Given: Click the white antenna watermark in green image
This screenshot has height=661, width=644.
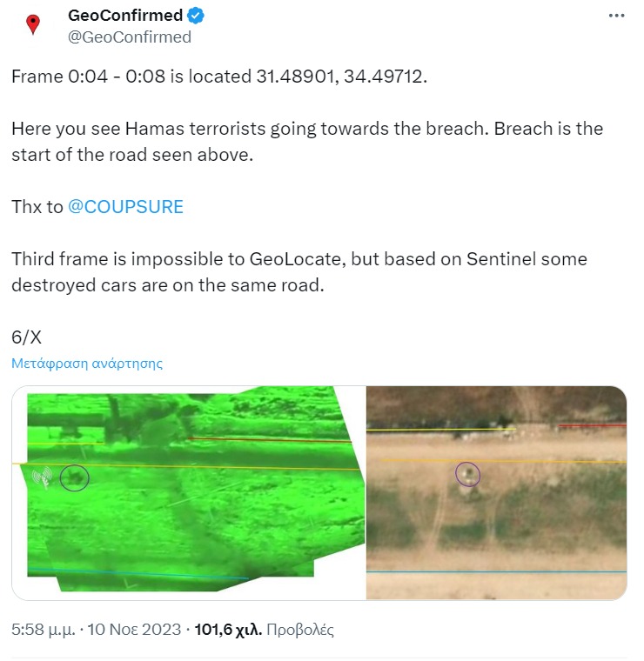Looking at the screenshot, I should 43,478.
